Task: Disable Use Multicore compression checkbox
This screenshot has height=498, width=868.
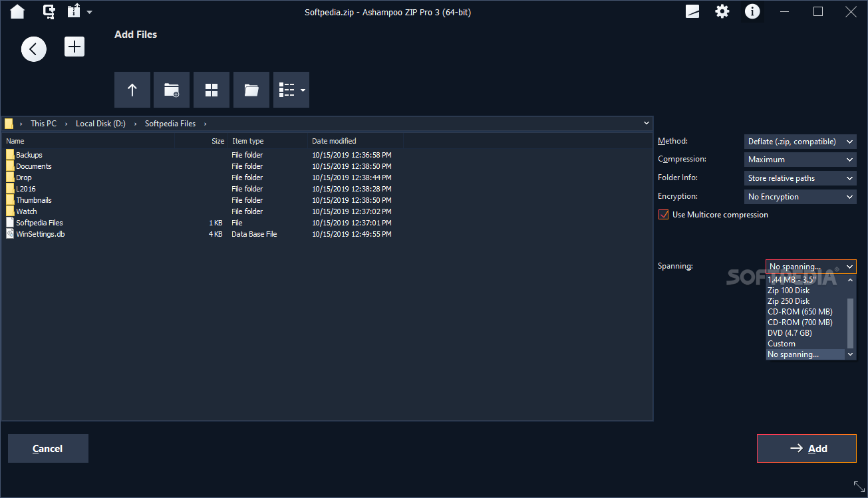Action: 663,215
